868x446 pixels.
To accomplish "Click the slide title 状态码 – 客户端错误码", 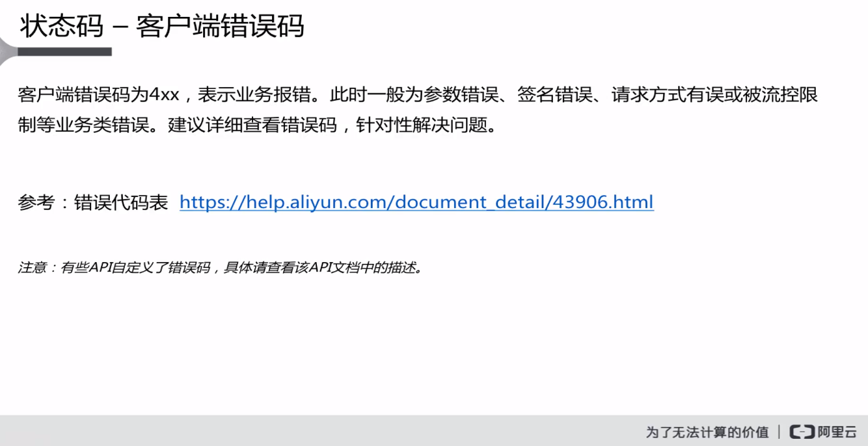I will (x=162, y=26).
